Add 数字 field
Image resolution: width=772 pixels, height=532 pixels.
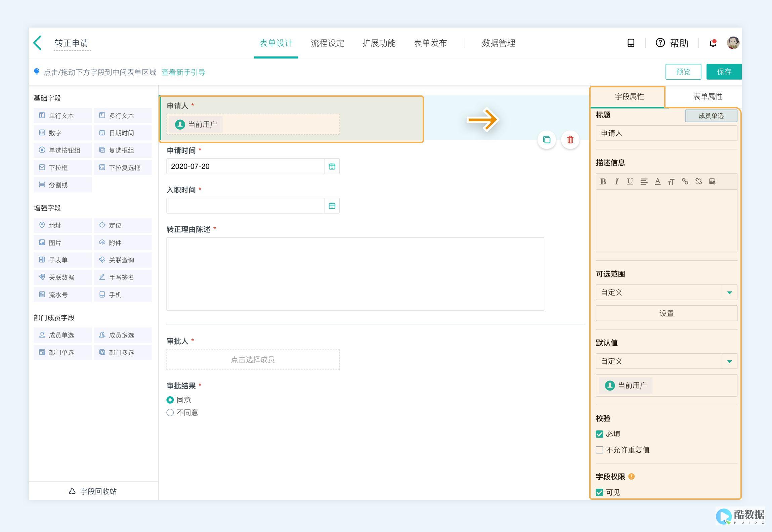(x=62, y=133)
